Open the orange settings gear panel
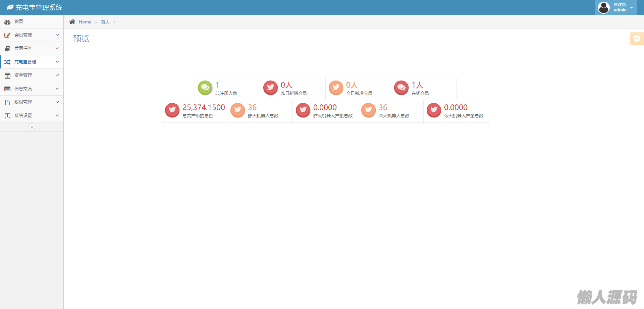The image size is (644, 309). pyautogui.click(x=637, y=39)
